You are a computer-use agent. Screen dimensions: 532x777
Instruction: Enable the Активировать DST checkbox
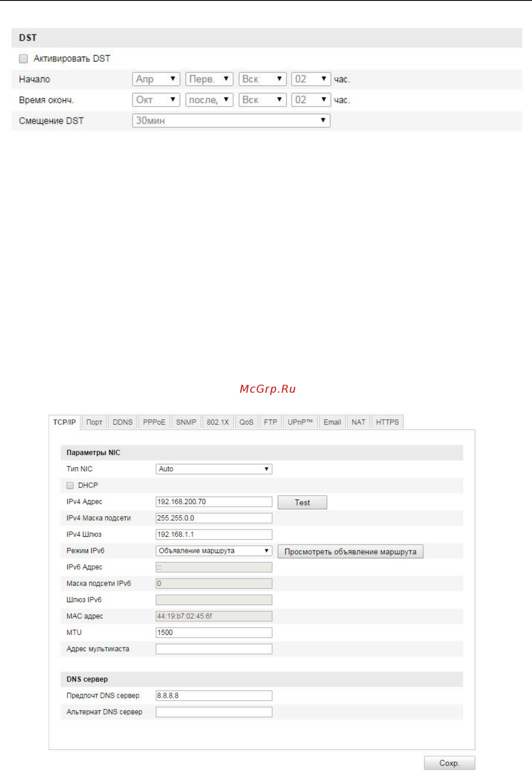(23, 59)
